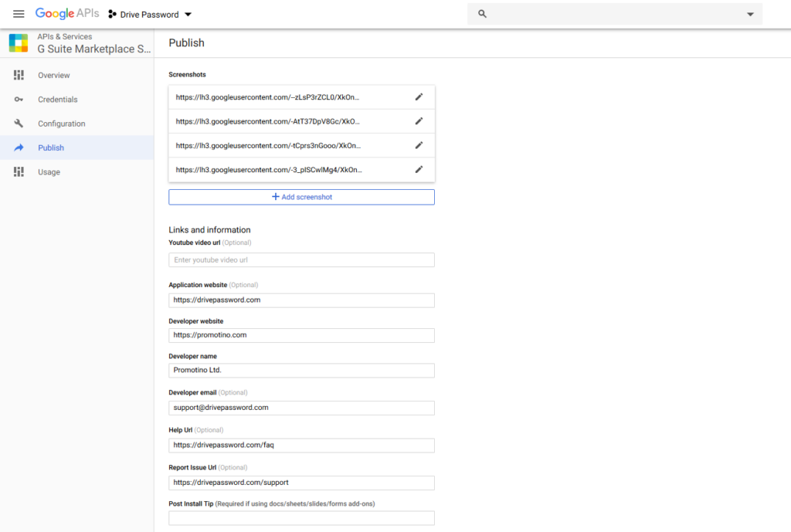The image size is (791, 532).
Task: Click the Developer email field
Action: (302, 408)
